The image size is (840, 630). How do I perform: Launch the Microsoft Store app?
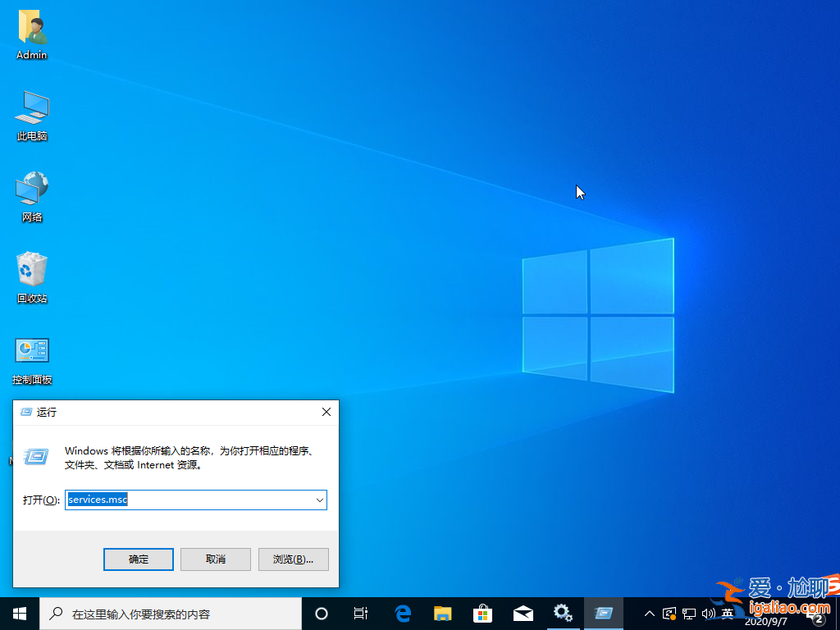point(483,613)
